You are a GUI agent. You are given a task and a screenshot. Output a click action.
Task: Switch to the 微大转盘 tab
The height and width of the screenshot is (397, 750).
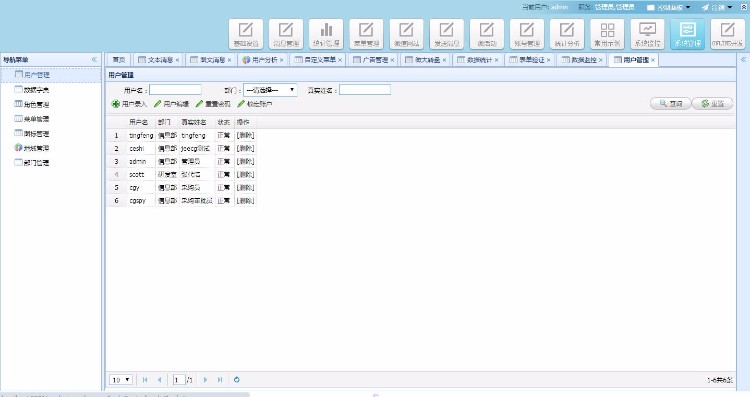pos(424,60)
